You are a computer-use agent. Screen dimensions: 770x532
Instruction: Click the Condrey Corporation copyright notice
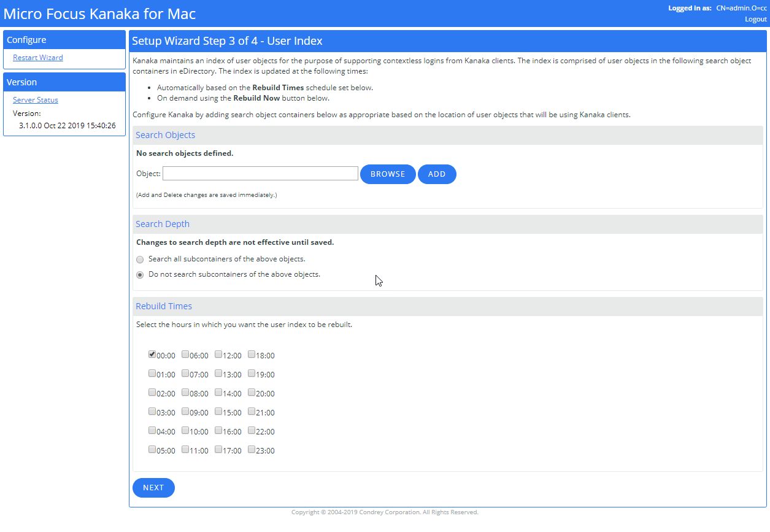385,512
